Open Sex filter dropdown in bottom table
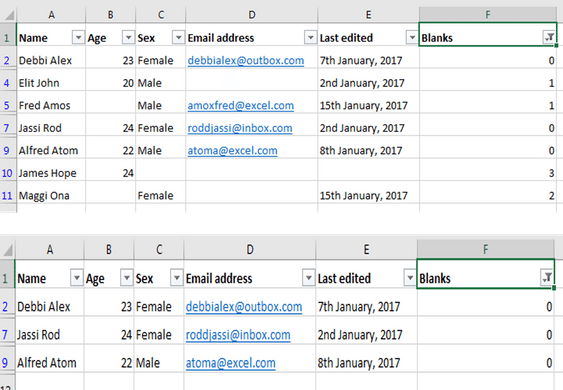The height and width of the screenshot is (390, 563). point(176,278)
